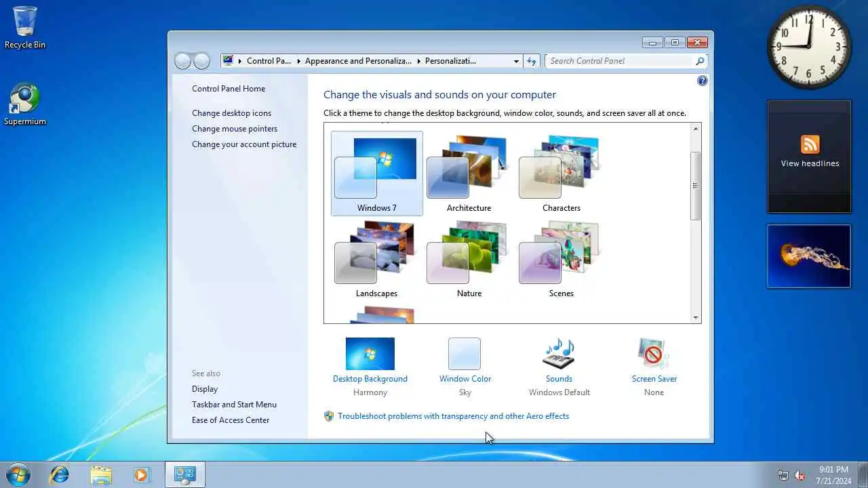The height and width of the screenshot is (488, 868).
Task: Select the Landscapes theme
Action: (x=377, y=259)
